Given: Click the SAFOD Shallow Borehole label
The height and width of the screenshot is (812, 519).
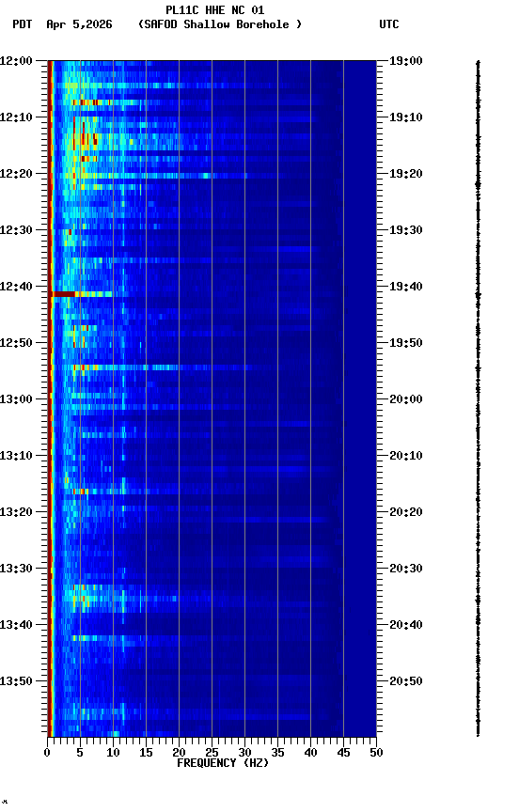Looking at the screenshot, I should (x=220, y=24).
